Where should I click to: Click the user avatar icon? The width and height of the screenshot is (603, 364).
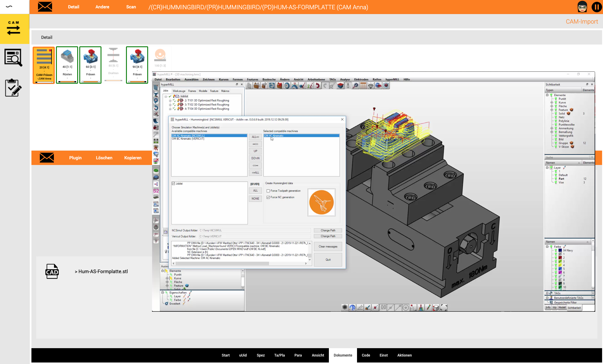[x=582, y=7]
